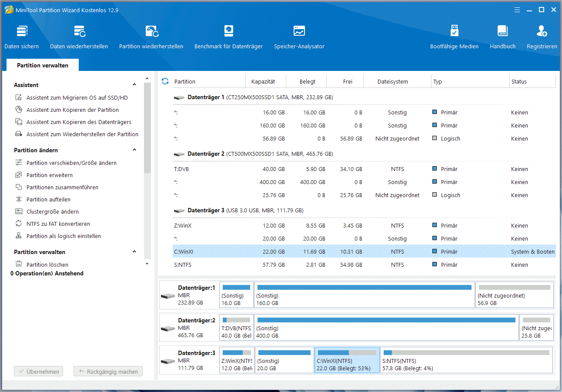
Task: Select the S:NTFS partition row
Action: pyautogui.click(x=364, y=265)
